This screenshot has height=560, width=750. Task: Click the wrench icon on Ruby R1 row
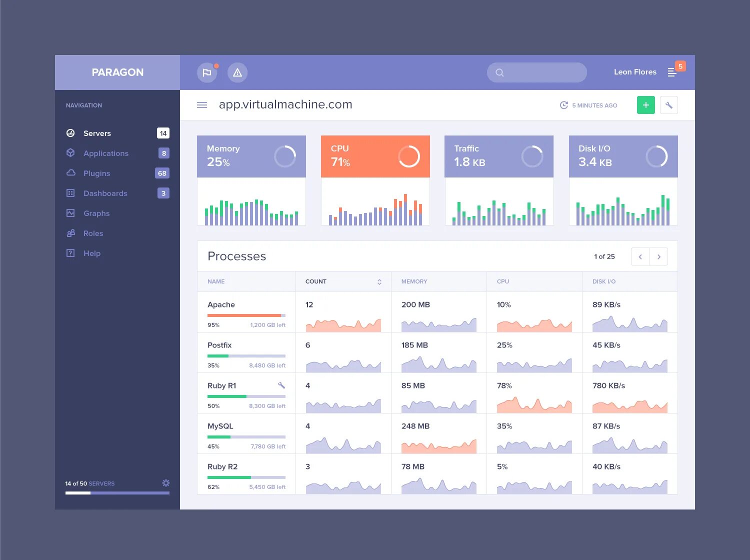281,385
